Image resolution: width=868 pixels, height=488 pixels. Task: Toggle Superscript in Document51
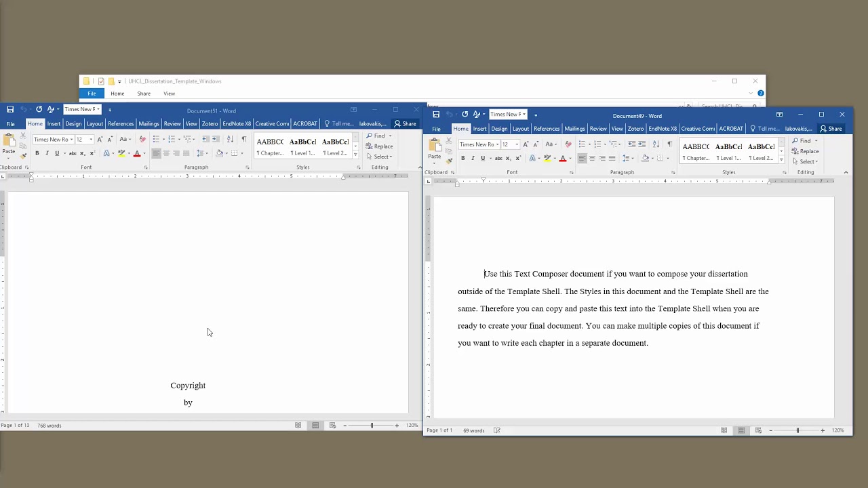(x=92, y=153)
